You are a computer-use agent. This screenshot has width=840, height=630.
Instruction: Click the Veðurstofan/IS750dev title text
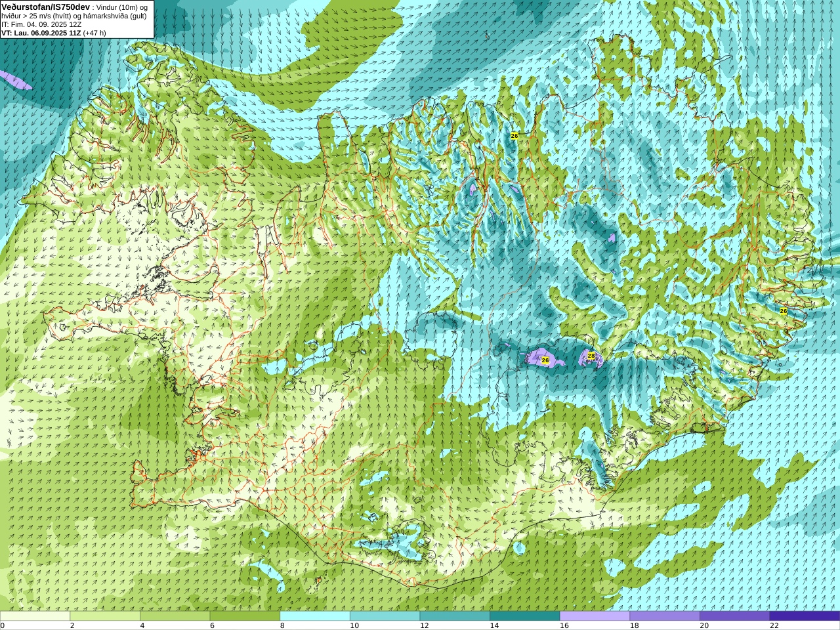point(45,7)
